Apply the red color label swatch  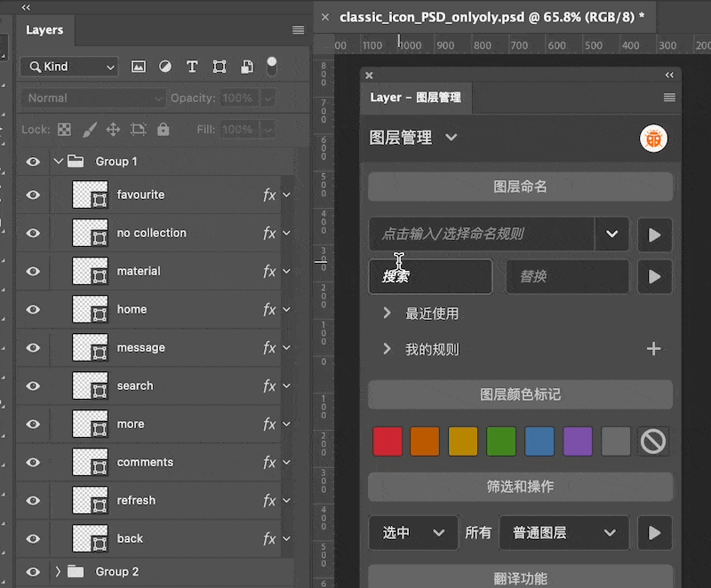[387, 441]
